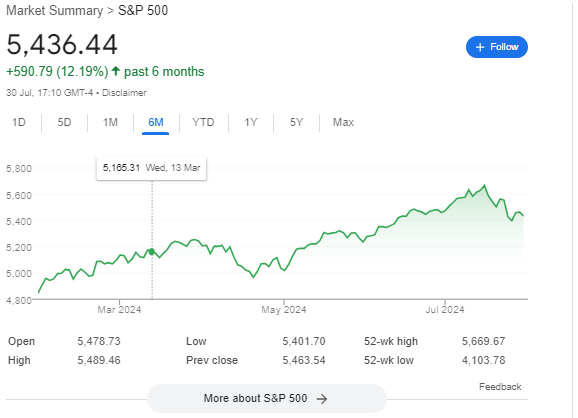Click the 5,000 y-axis label
The width and height of the screenshot is (578, 418).
click(19, 274)
